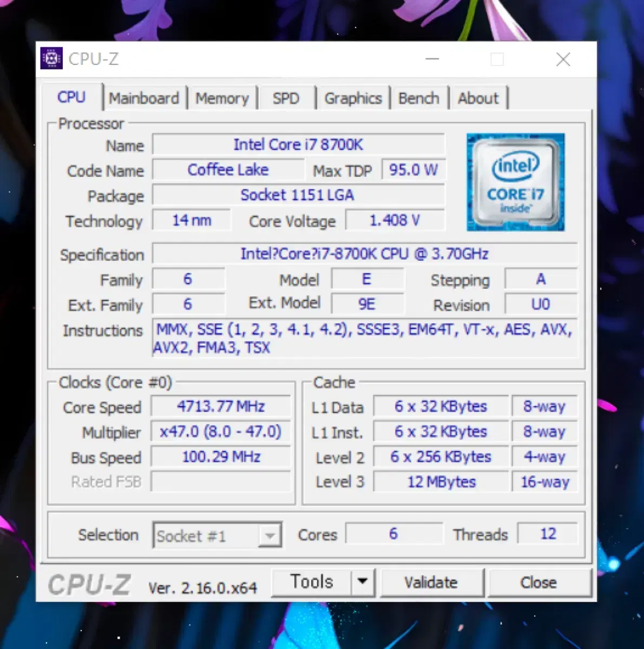Click the Multiplier value x47.0 (8.0 - 47.0)
The image size is (644, 649).
221,432
